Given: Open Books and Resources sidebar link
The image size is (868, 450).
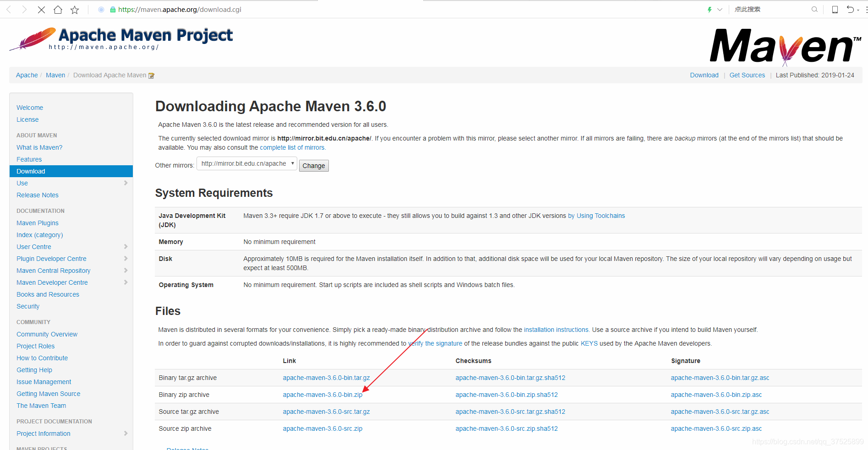Looking at the screenshot, I should [48, 294].
